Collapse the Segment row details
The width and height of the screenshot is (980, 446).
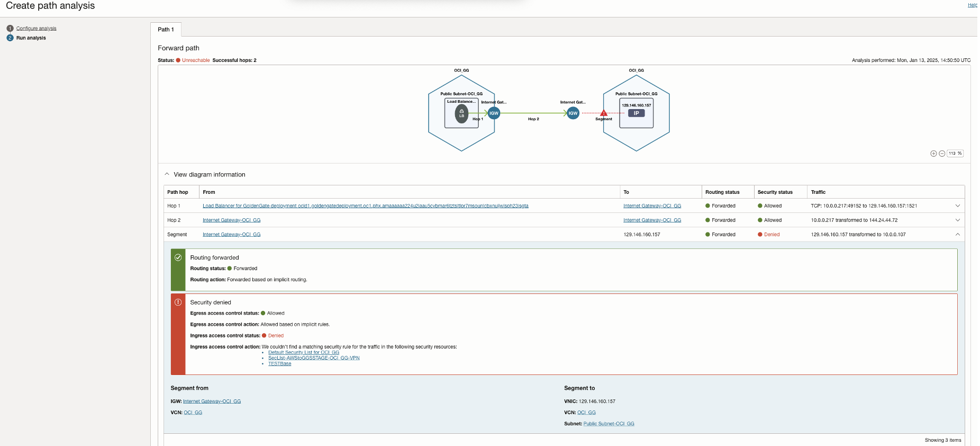tap(958, 235)
